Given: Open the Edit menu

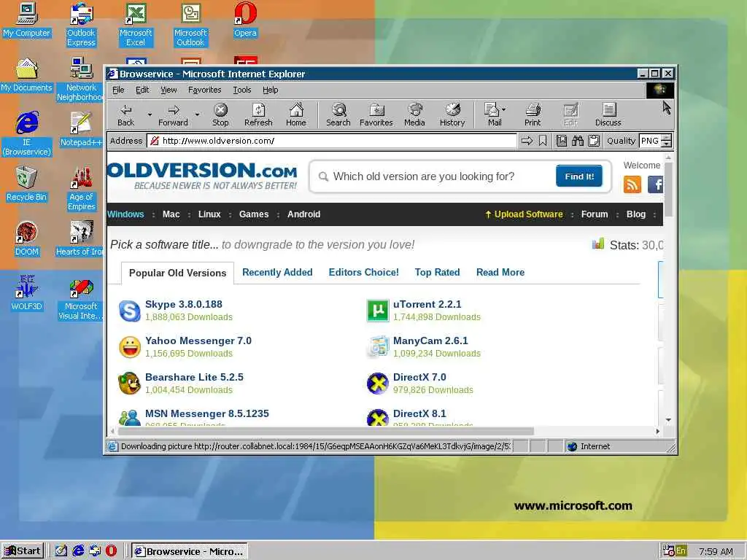Looking at the screenshot, I should point(142,90).
